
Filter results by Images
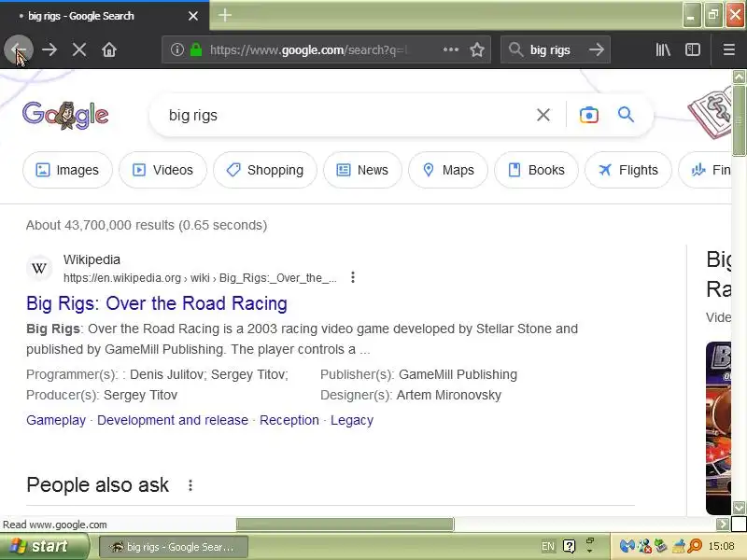click(x=67, y=170)
